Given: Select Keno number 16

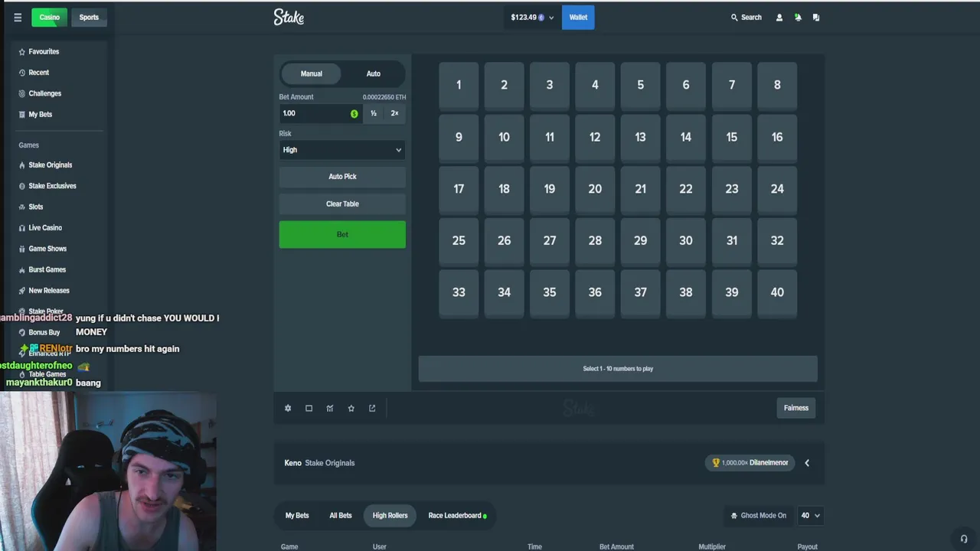Looking at the screenshot, I should pyautogui.click(x=777, y=137).
